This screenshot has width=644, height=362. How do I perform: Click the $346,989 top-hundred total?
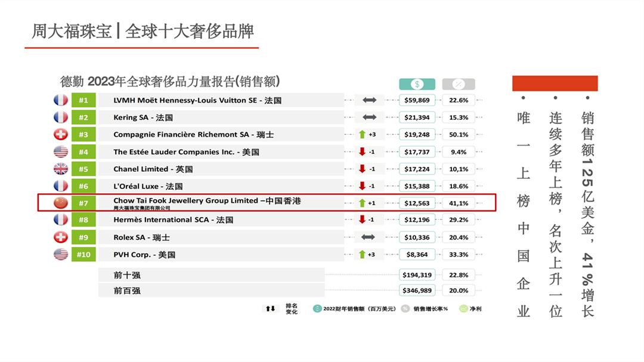pyautogui.click(x=417, y=290)
